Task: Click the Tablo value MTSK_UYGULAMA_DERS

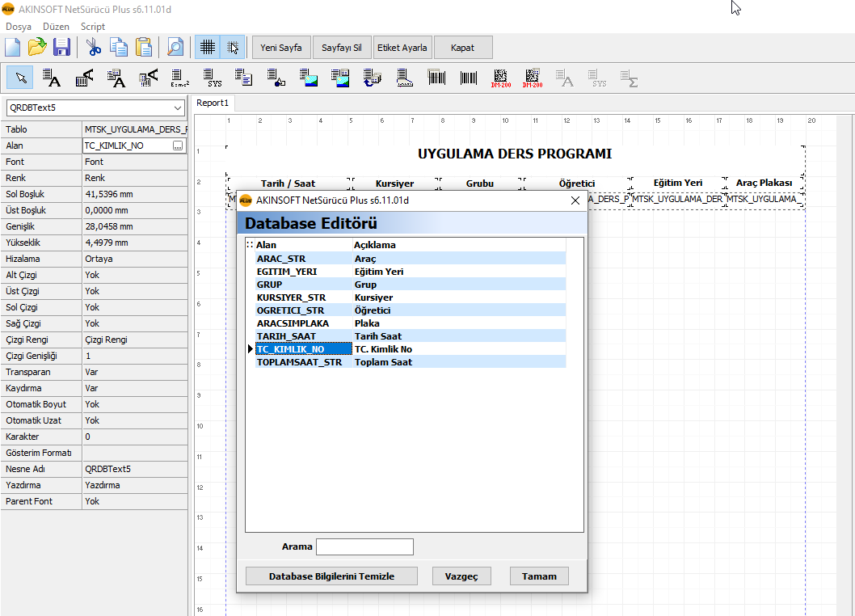Action: coord(135,129)
